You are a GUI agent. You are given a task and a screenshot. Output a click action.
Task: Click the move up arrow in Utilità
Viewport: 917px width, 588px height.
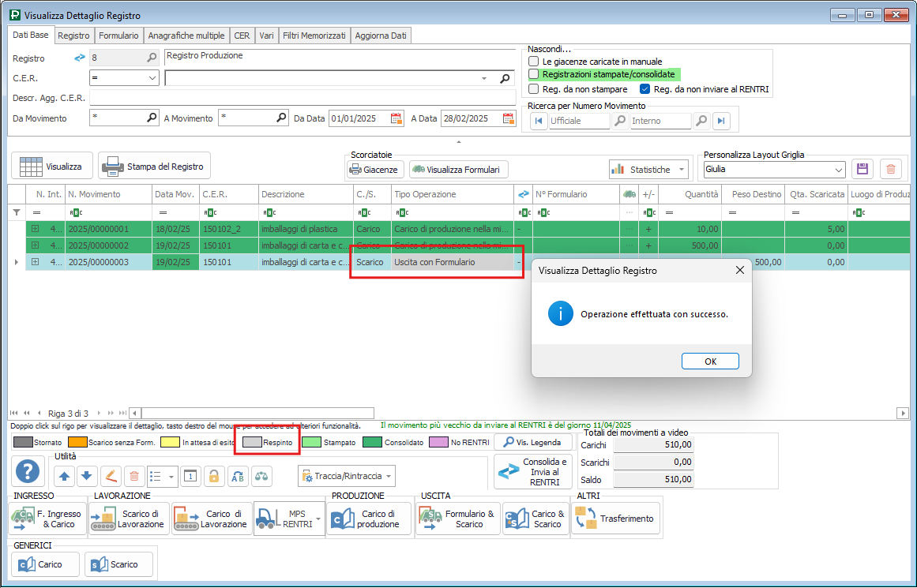click(x=65, y=476)
